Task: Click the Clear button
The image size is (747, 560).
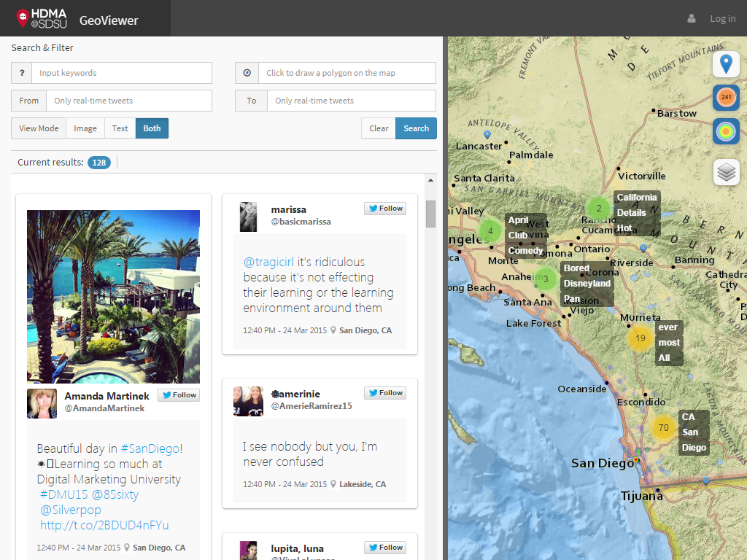Action: click(x=379, y=128)
